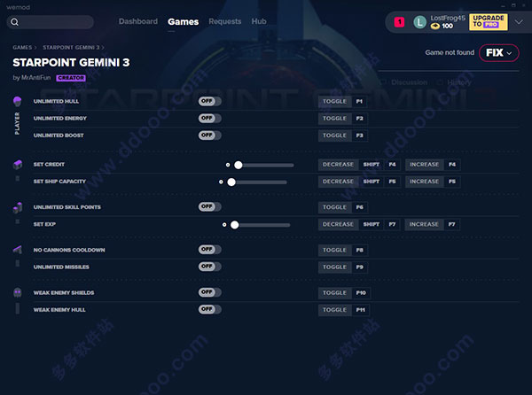Viewport: 532px width, 395px height.
Task: Click the purple cube icon beside Set Credit
Action: pos(18,165)
